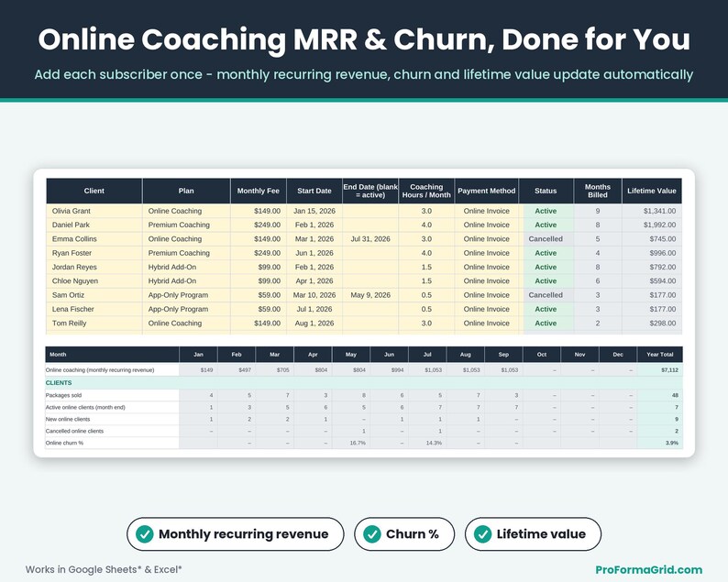The image size is (728, 582).
Task: Click the Mar 10, 2026 start date
Action: point(314,295)
